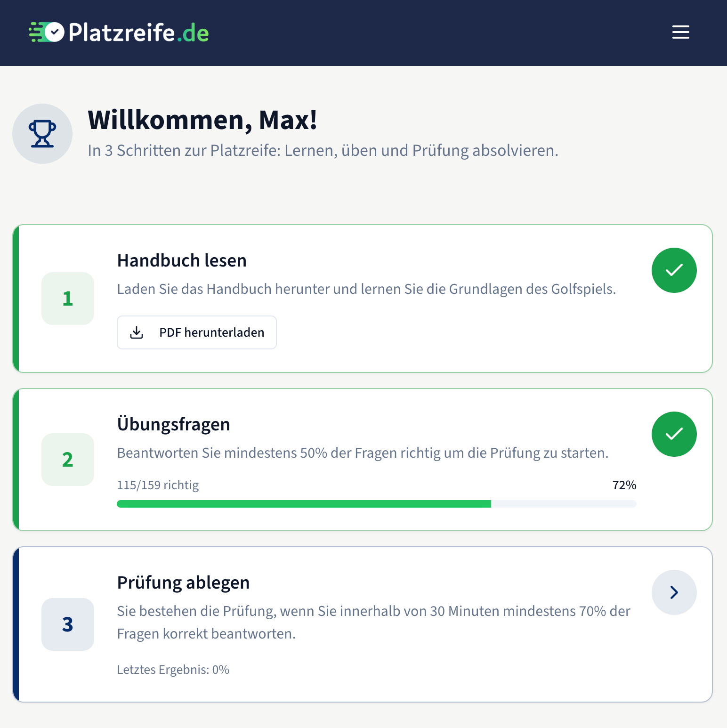
Task: Click the trophy icon beside the welcome heading
Action: point(42,134)
